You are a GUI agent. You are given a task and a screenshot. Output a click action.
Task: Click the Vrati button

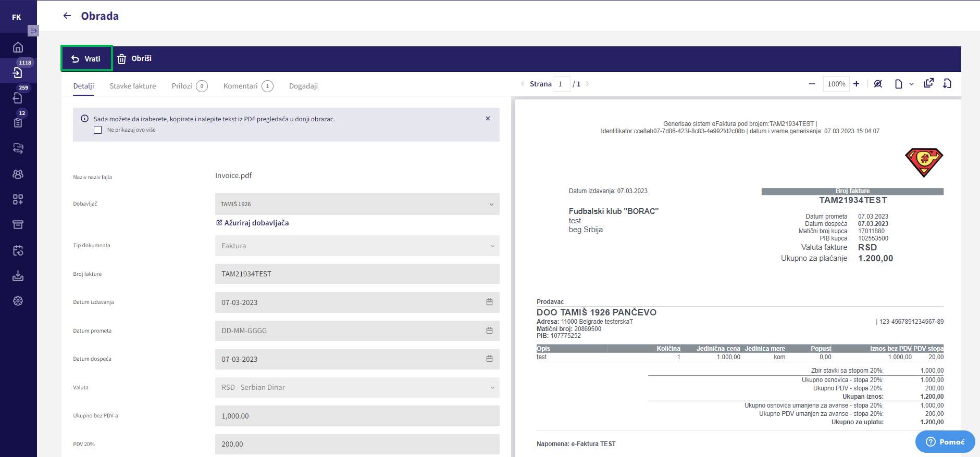pos(86,58)
